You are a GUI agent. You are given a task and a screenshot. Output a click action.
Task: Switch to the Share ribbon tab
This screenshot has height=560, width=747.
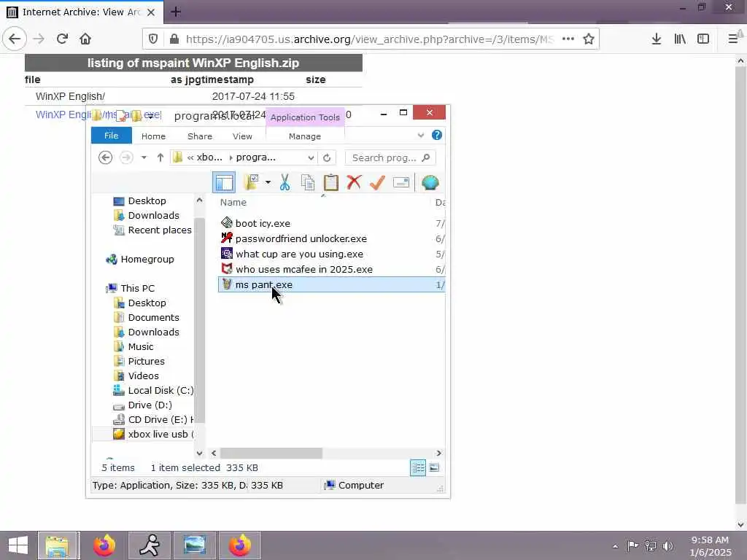tap(200, 136)
